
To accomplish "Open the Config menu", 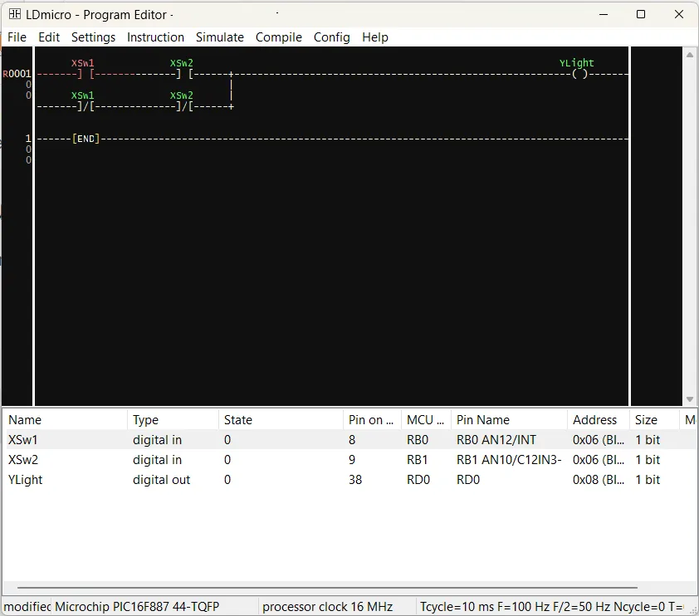I will pyautogui.click(x=332, y=37).
